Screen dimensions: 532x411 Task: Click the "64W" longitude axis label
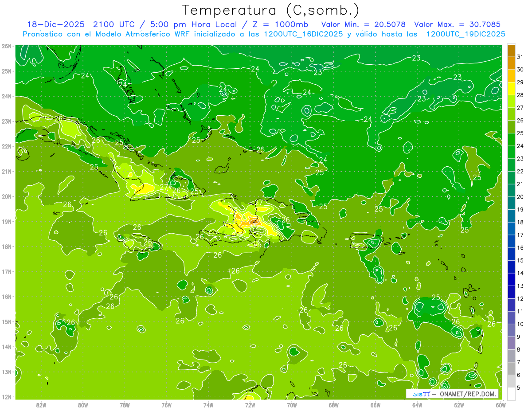pos(417,405)
